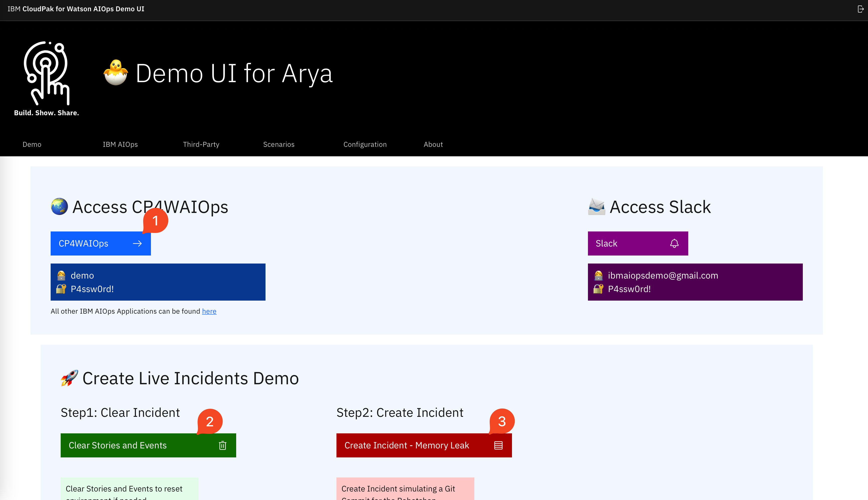The width and height of the screenshot is (868, 500).
Task: Click the globe icon beside Access CP4WAIOps
Action: click(59, 206)
